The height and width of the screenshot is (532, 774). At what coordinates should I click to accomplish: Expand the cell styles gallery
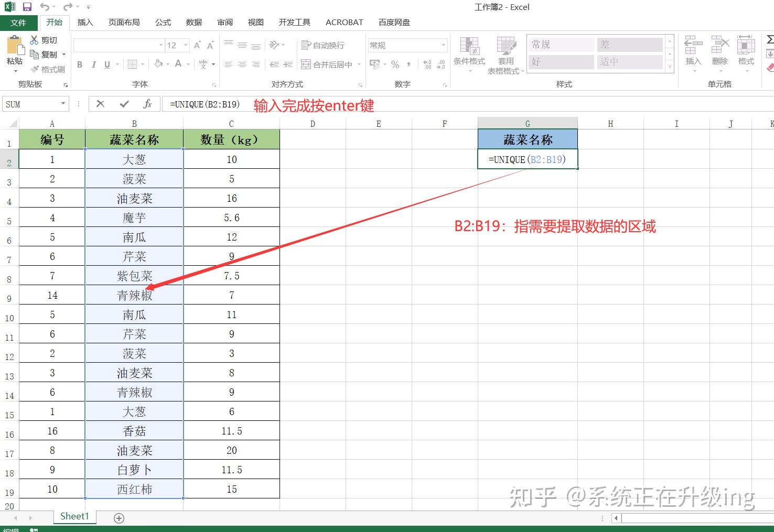point(670,67)
